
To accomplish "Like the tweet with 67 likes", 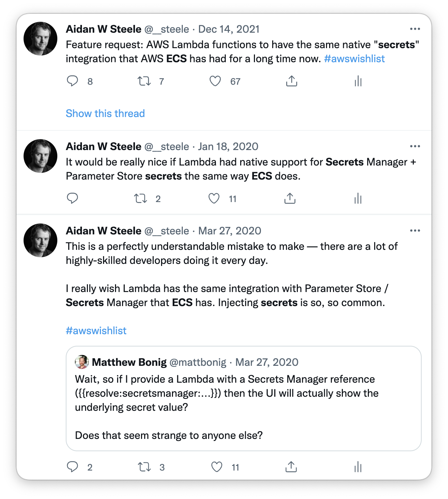I will tap(215, 81).
